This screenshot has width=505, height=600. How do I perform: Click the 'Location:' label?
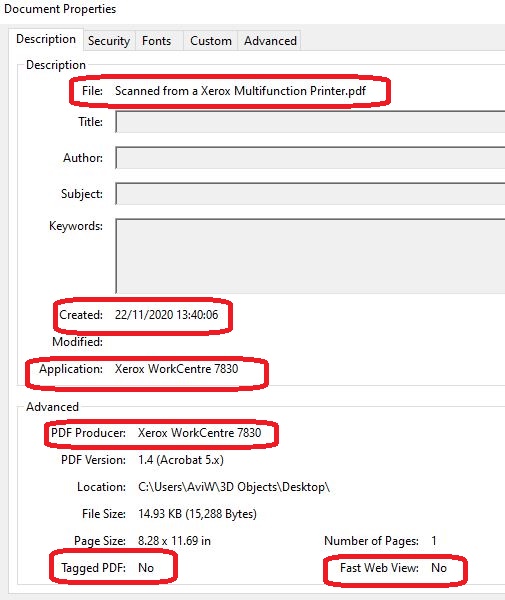pos(101,487)
